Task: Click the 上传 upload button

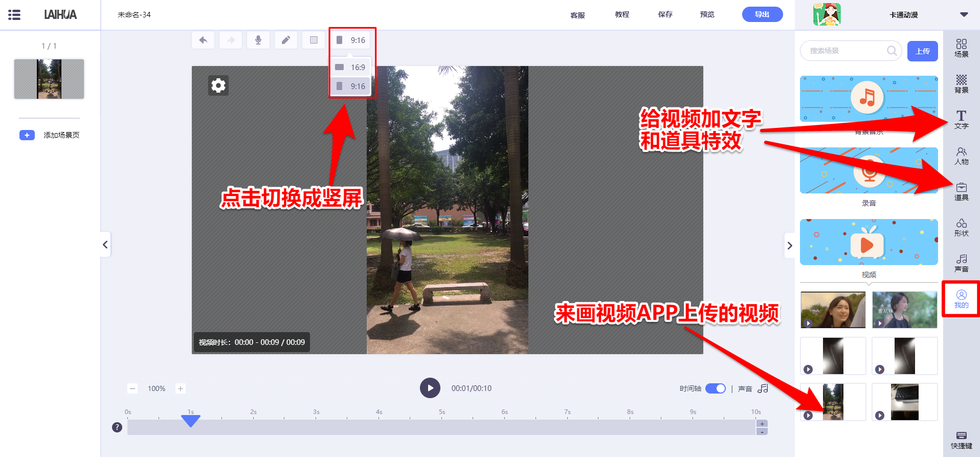Action: coord(922,51)
